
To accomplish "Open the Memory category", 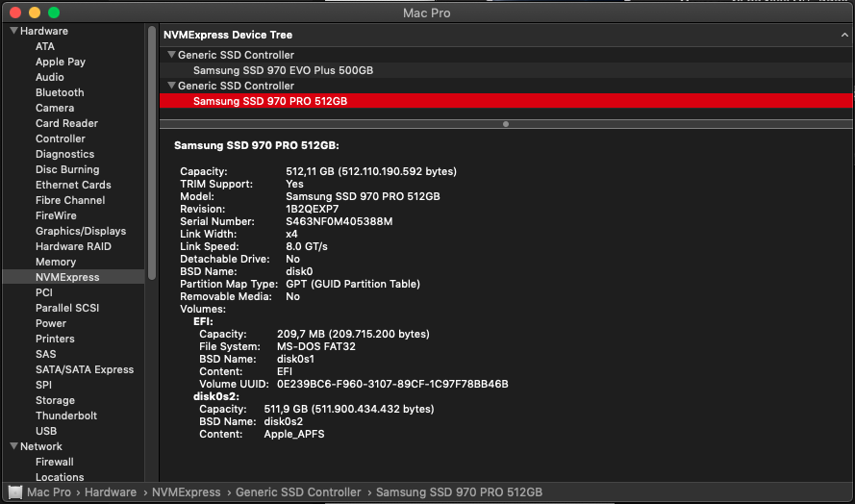I will pos(56,262).
